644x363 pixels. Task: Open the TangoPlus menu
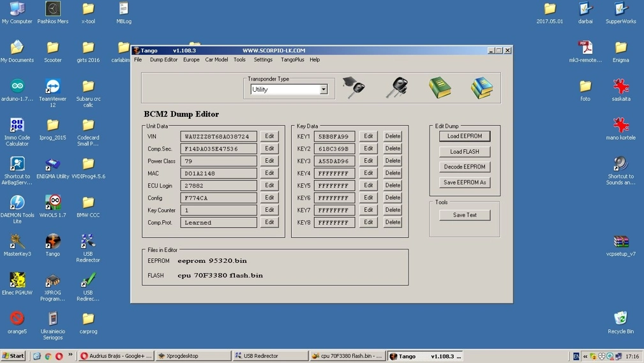click(292, 60)
